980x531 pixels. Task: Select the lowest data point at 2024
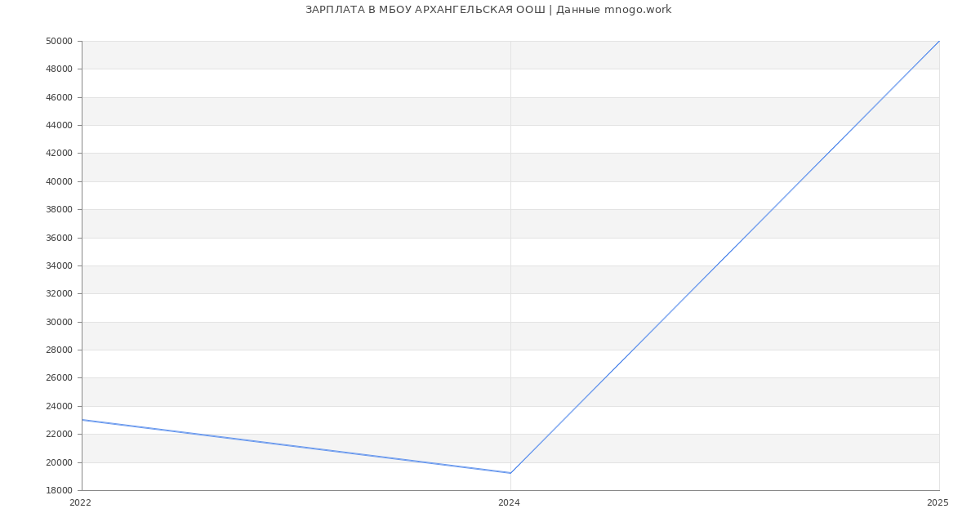[510, 473]
